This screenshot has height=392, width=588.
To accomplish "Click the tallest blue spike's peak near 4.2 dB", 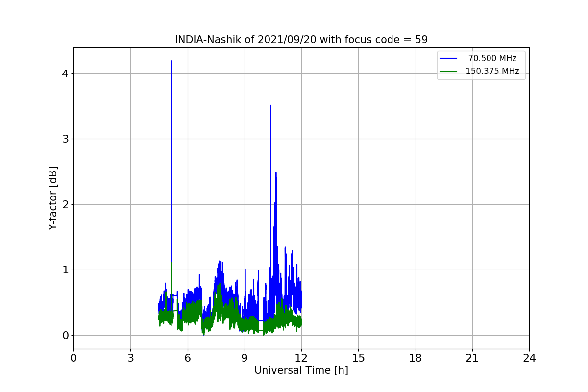I will (x=171, y=61).
